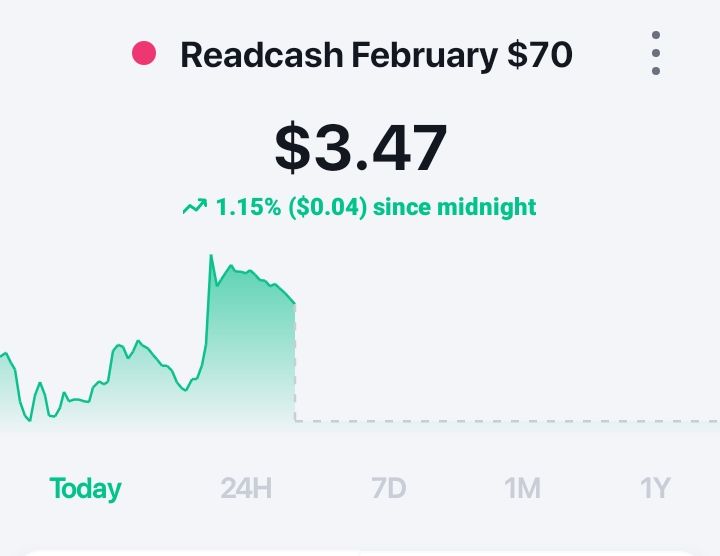Screen dimensions: 720x556
Task: Click the pink Readcash portfolio dot
Action: tap(144, 53)
